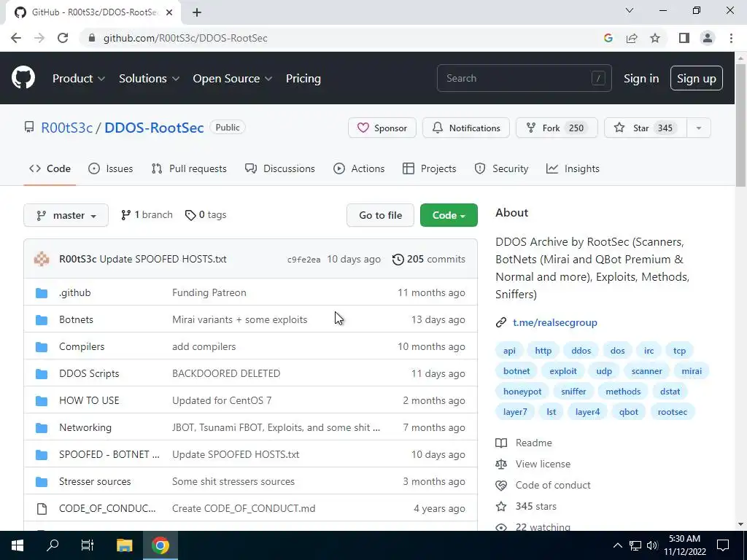This screenshot has height=560, width=747.
Task: Click the site lock padlock icon
Action: (x=91, y=38)
